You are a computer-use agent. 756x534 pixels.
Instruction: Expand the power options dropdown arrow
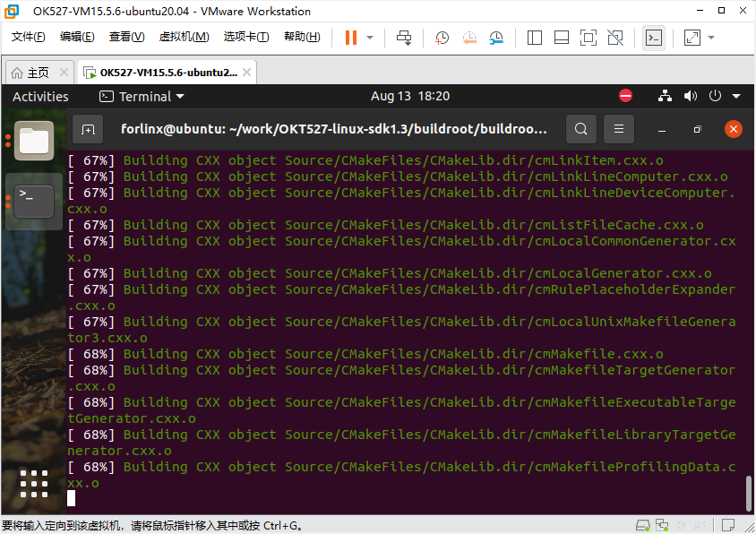pyautogui.click(x=370, y=38)
